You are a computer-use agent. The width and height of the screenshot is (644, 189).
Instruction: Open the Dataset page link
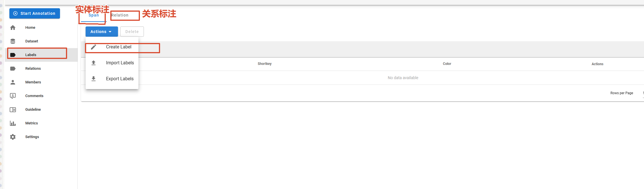click(x=41, y=41)
